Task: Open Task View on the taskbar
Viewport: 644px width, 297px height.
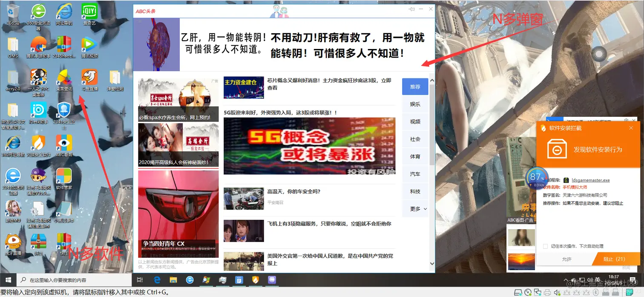Action: click(139, 280)
